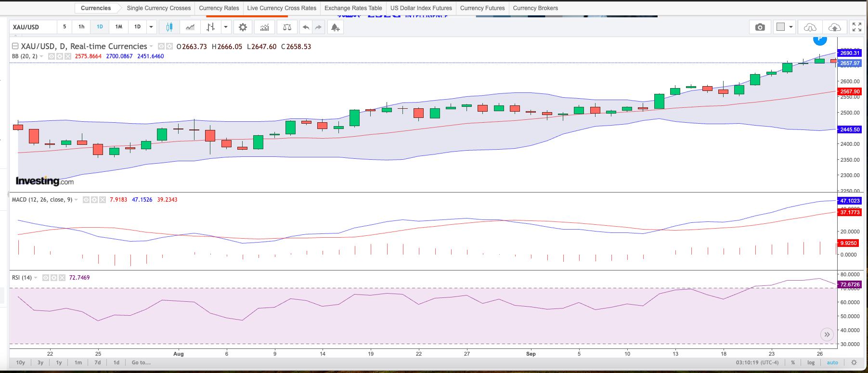The image size is (868, 373).
Task: Enter fullscreen mode with arrows icon
Action: click(856, 27)
